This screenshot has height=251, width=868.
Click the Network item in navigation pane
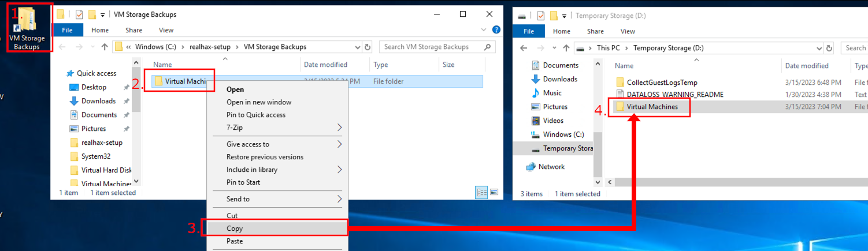tap(551, 167)
